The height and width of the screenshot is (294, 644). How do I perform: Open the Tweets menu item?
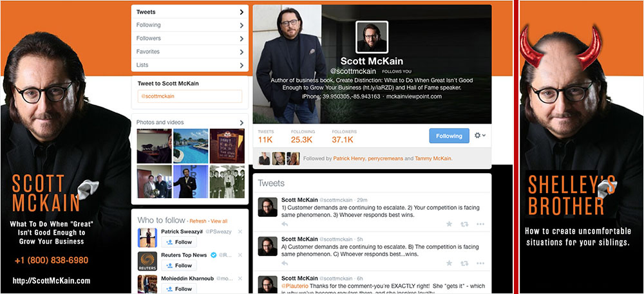[190, 12]
